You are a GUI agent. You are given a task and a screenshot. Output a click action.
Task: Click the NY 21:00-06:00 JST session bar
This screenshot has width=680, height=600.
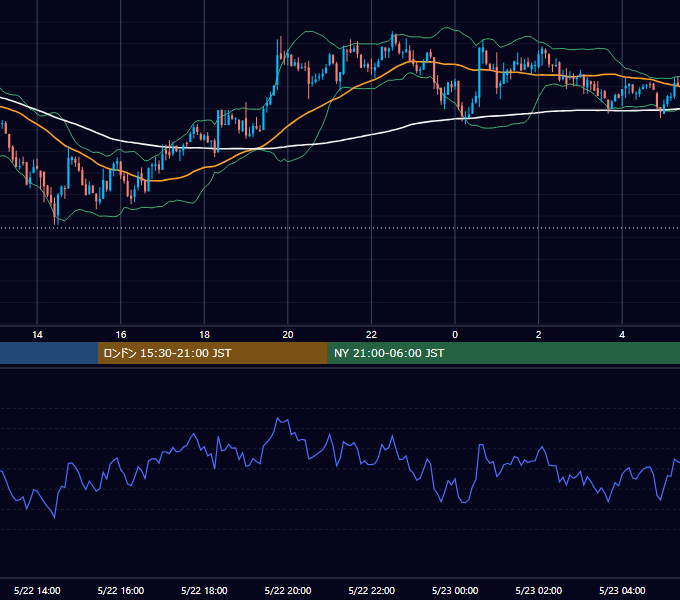tap(503, 353)
